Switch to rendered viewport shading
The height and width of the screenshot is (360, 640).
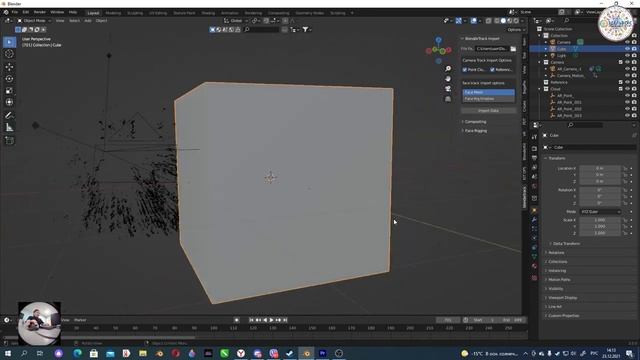click(x=516, y=21)
